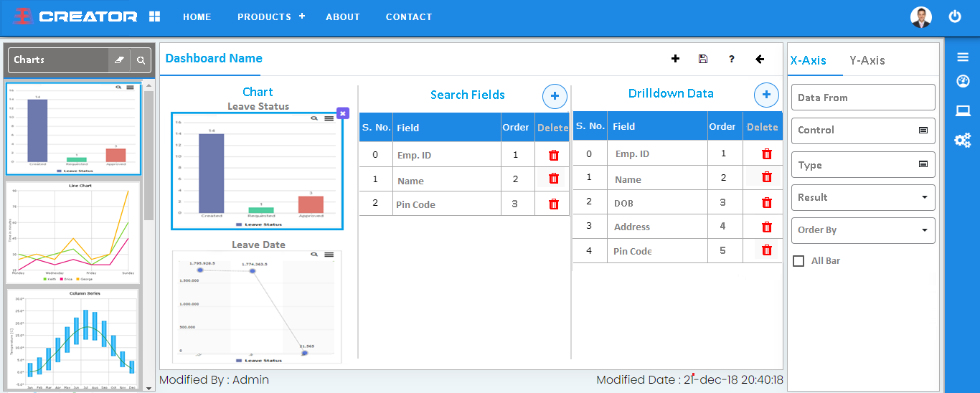Open the ABOUT menu item

(x=342, y=16)
